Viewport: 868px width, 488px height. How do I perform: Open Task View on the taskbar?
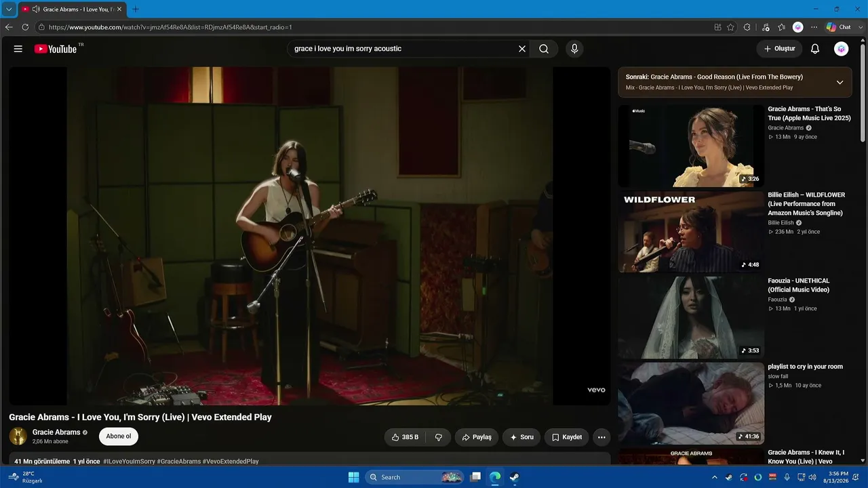pos(476,477)
